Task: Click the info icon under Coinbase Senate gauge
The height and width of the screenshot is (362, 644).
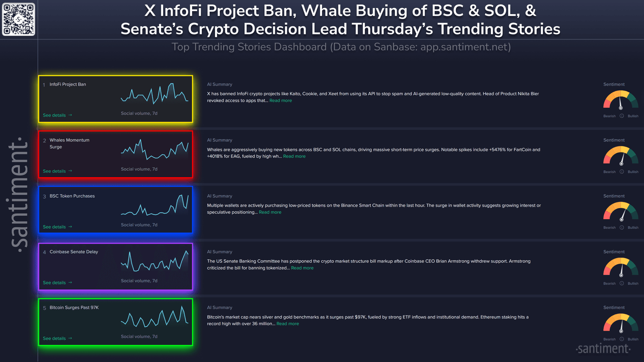Action: (622, 283)
